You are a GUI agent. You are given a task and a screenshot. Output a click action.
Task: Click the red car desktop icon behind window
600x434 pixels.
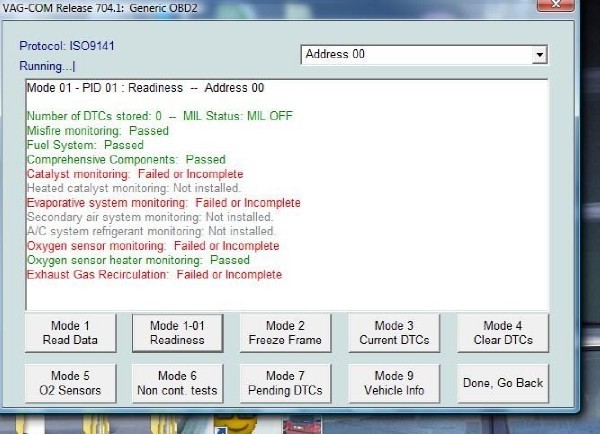(303, 426)
